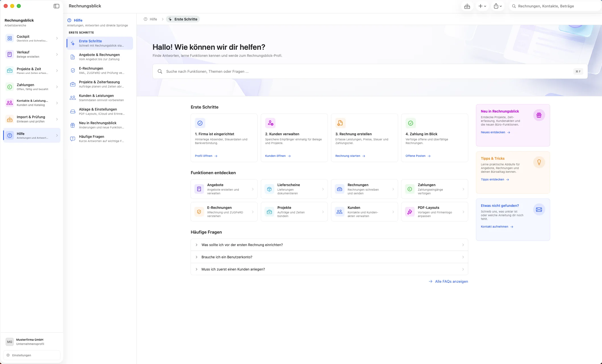Click the Kontakte & Leistungen people icon
602x364 pixels.
(10, 103)
